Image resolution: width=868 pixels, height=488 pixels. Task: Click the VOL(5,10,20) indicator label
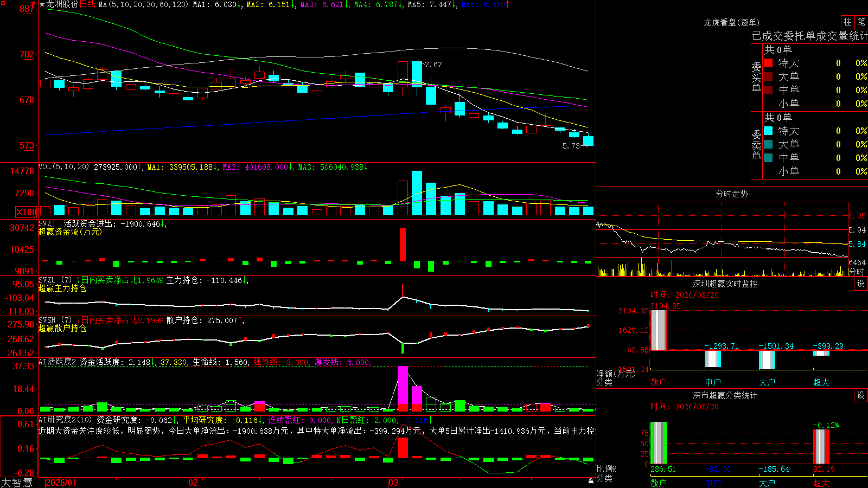64,167
